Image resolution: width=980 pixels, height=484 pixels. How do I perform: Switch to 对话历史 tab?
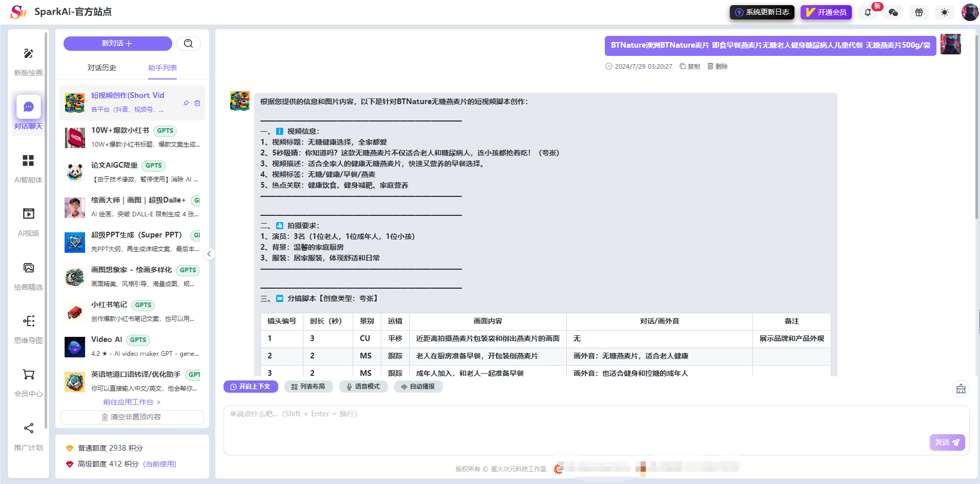point(101,68)
